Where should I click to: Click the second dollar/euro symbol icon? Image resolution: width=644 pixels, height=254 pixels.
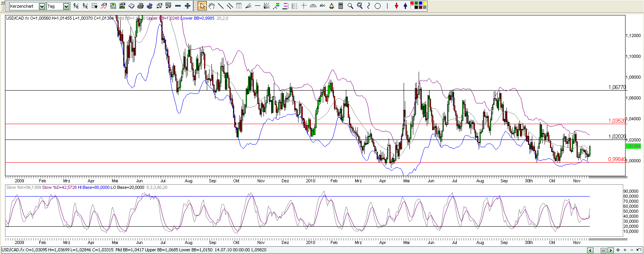[85, 6]
